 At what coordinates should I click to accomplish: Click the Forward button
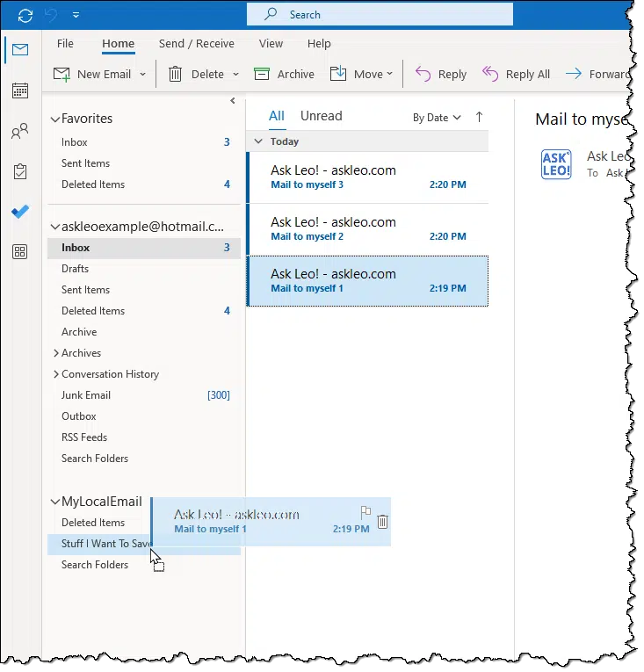point(597,74)
